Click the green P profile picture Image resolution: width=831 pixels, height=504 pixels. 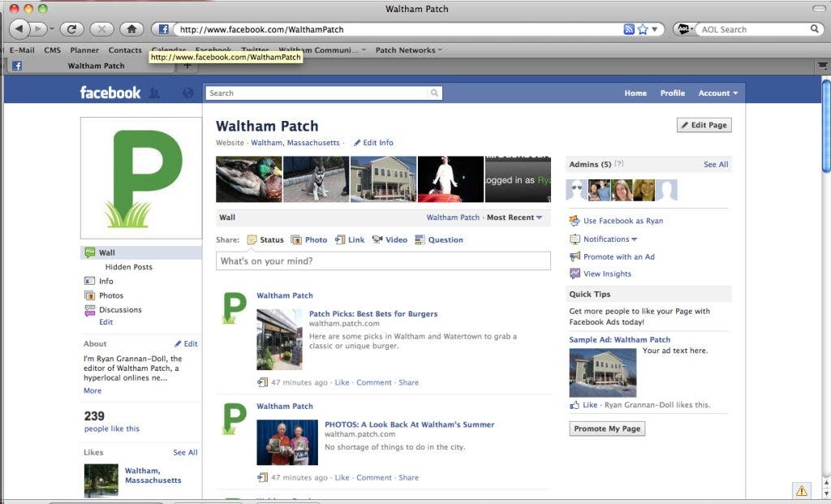click(141, 178)
